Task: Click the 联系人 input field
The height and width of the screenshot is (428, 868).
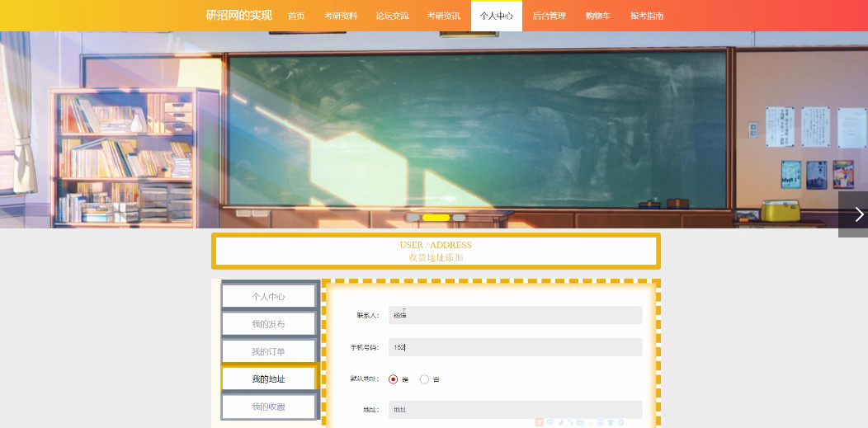Action: tap(516, 315)
